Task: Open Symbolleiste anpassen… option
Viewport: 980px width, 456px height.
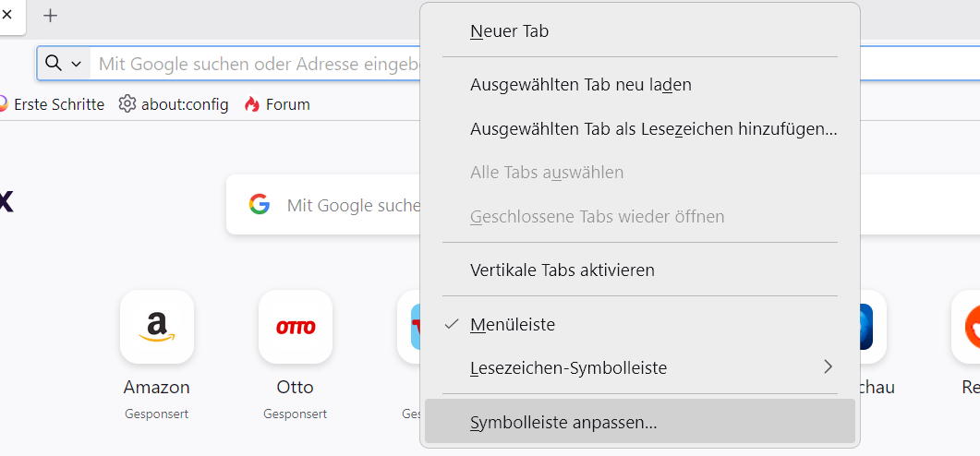Action: [563, 423]
